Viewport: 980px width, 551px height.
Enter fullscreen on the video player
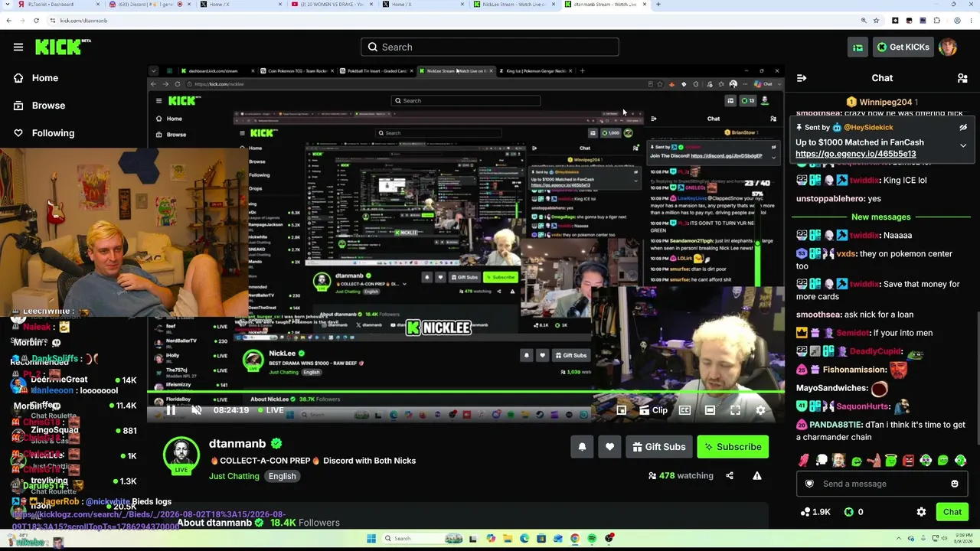735,410
